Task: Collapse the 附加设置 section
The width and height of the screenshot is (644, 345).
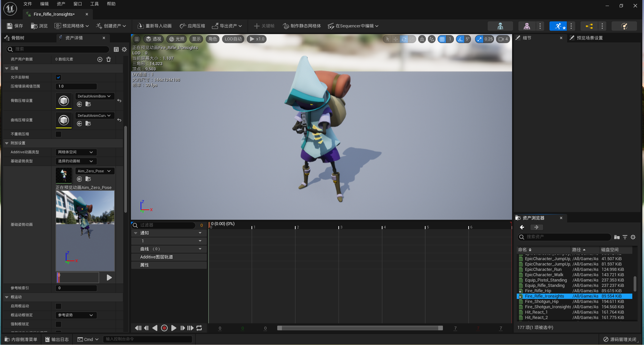Action: [7, 143]
